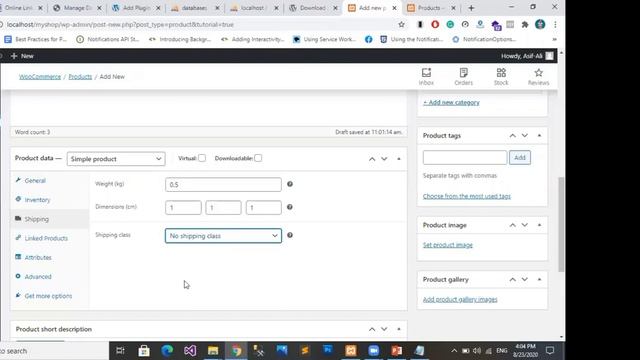Screen dimensions: 640x360
Task: Collapse the Product short description panel
Action: point(399,329)
